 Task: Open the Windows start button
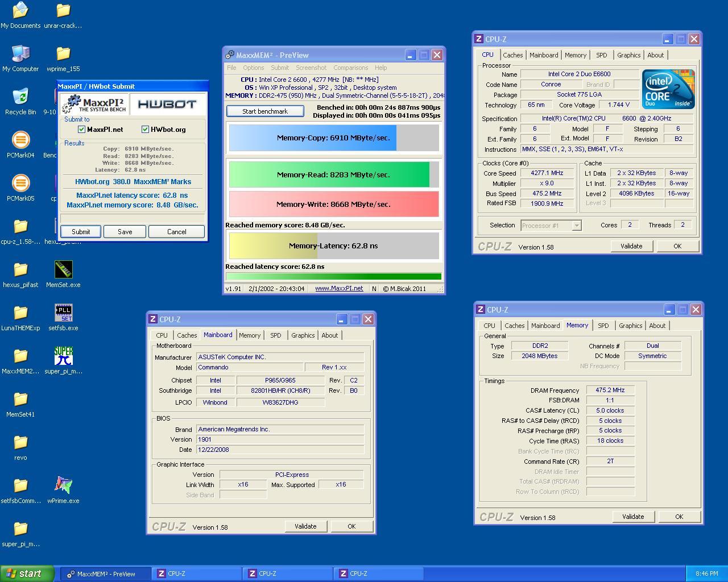(27, 573)
